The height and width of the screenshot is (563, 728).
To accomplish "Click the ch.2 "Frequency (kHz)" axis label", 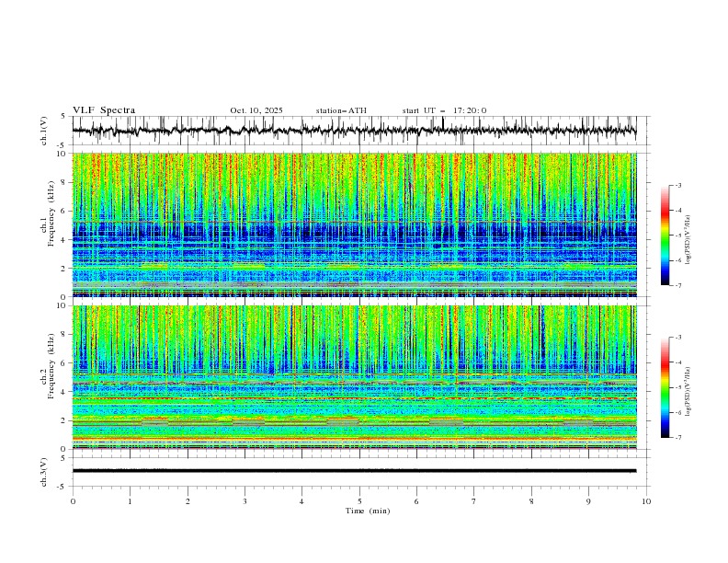I will (x=51, y=366).
